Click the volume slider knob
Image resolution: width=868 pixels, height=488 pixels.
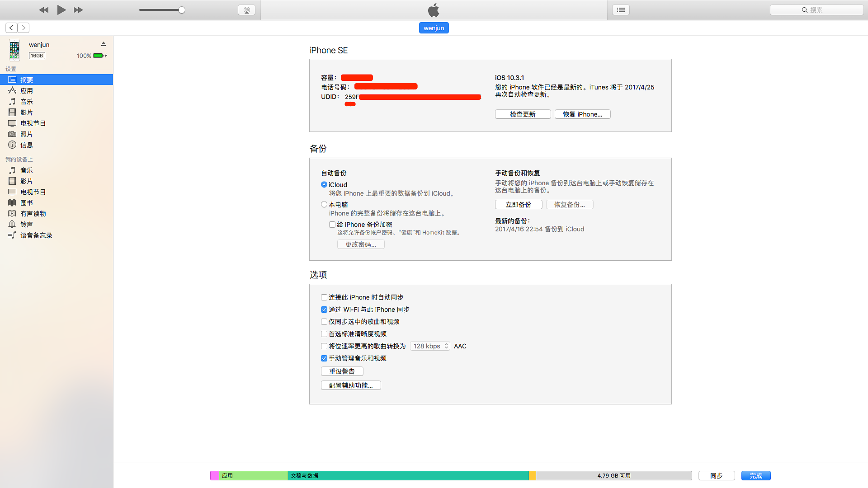182,10
